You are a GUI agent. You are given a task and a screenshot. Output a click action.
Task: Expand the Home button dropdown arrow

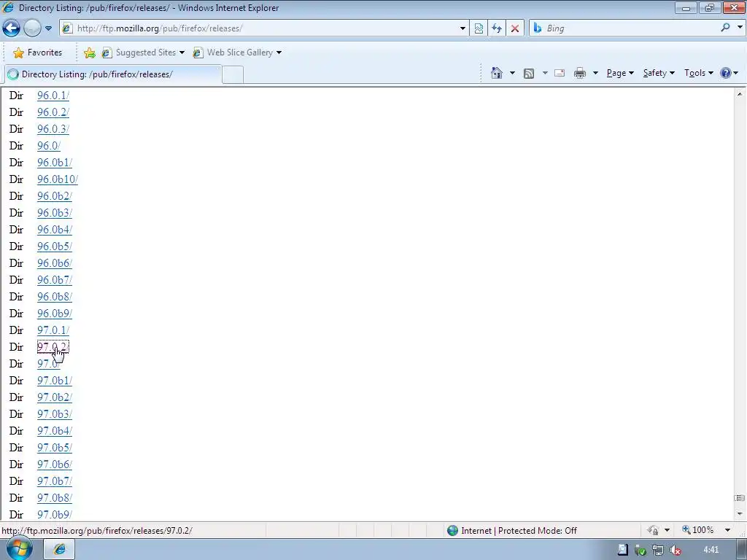click(x=512, y=73)
